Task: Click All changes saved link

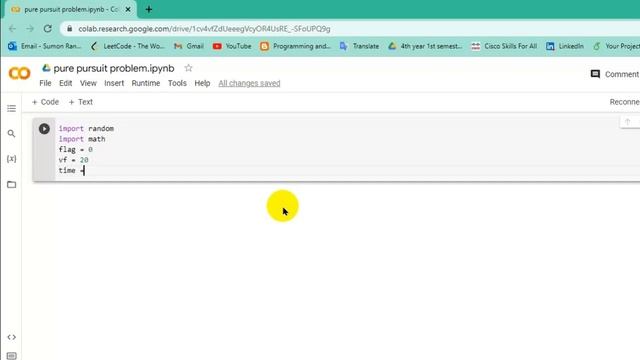Action: click(x=249, y=83)
